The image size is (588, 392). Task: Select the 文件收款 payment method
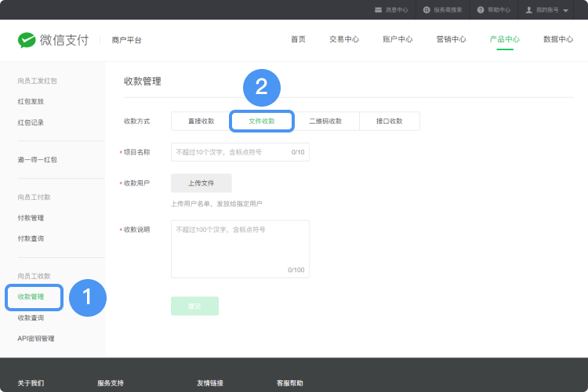(x=262, y=121)
